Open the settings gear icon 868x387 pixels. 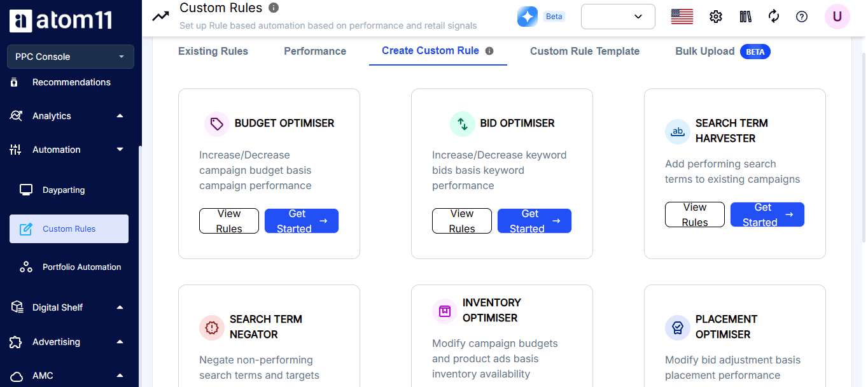716,17
